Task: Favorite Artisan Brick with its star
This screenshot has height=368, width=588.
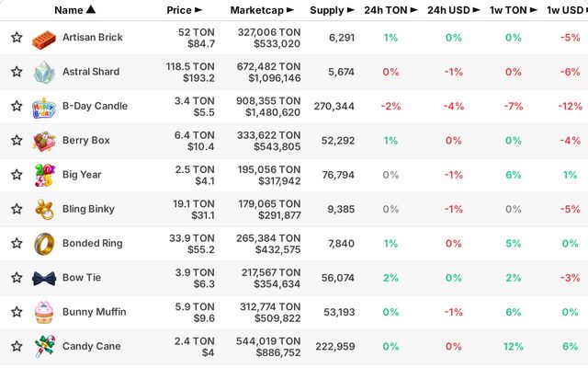Action: [x=17, y=37]
